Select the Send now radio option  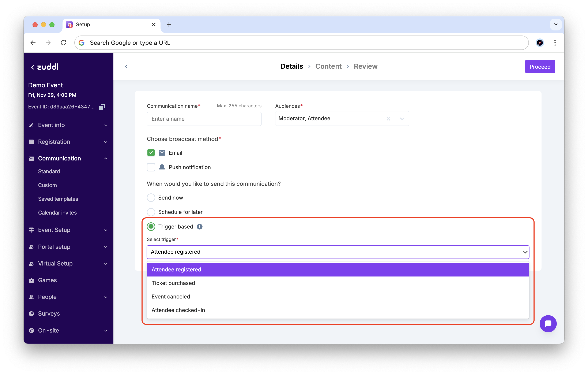pyautogui.click(x=151, y=197)
